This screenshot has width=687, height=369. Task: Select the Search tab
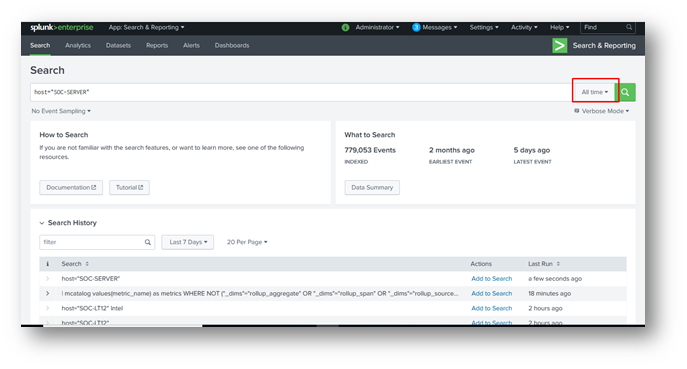(x=40, y=46)
